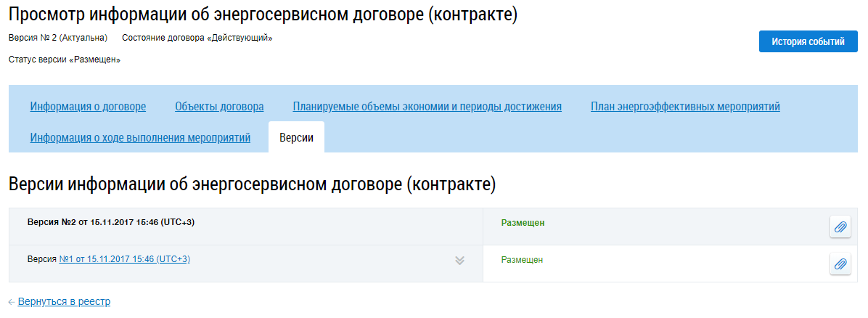Switch to Информация о договоре tab

[88, 107]
